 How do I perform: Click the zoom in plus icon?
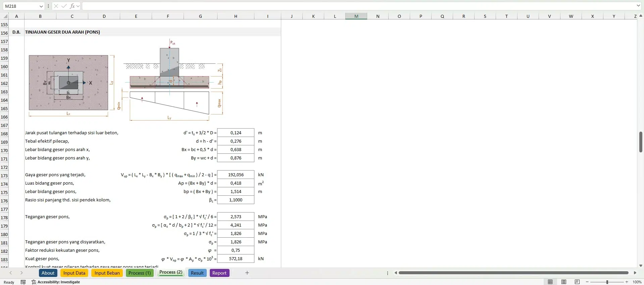(627, 282)
